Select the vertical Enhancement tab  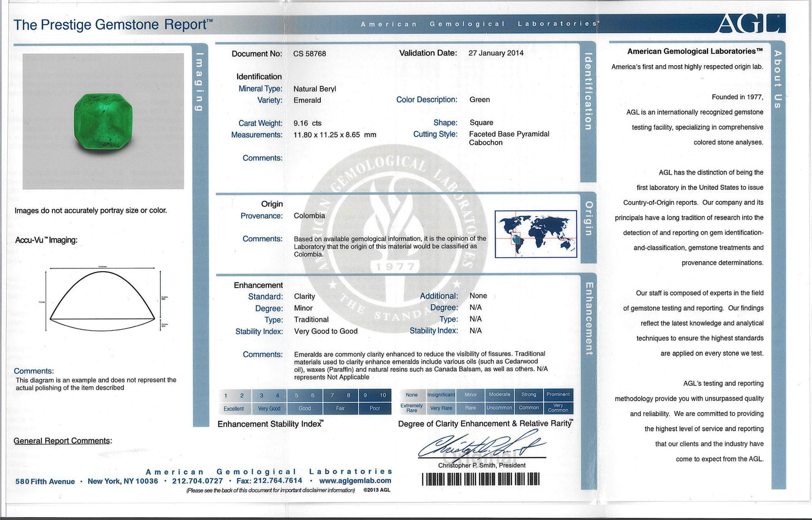[x=588, y=318]
